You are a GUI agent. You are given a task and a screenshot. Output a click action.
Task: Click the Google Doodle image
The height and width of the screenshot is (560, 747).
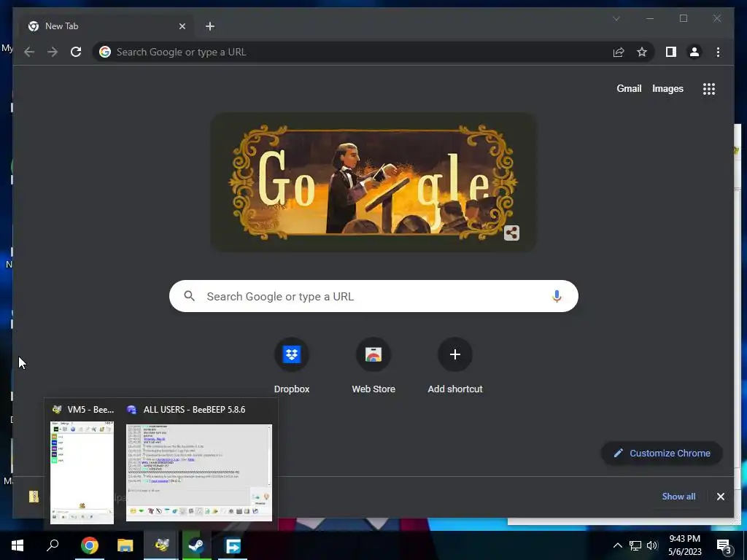click(x=373, y=182)
